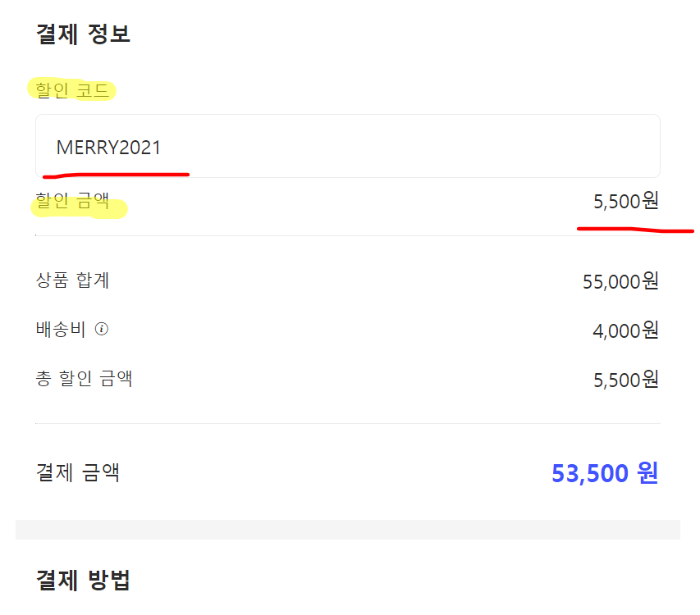Viewport: 700px width, 615px height.
Task: Click the 할인 코드 label
Action: [x=72, y=90]
